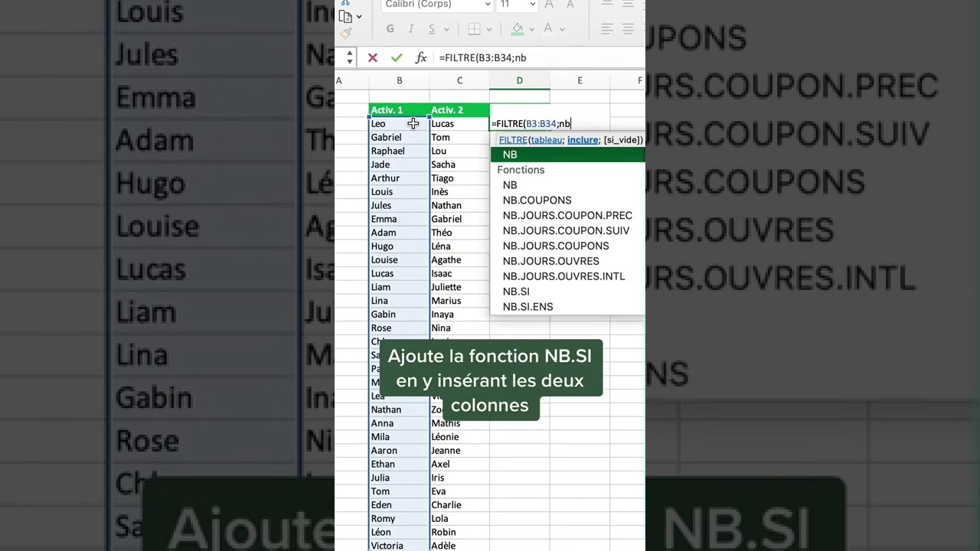The height and width of the screenshot is (551, 980).
Task: Apply the font color A icon
Action: click(547, 29)
